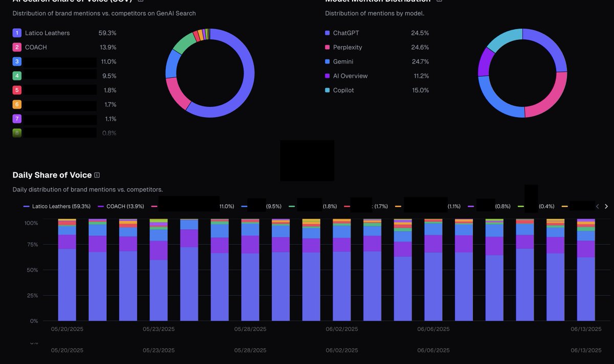The height and width of the screenshot is (364, 614).
Task: Click the 75% y-axis label
Action: (32, 244)
